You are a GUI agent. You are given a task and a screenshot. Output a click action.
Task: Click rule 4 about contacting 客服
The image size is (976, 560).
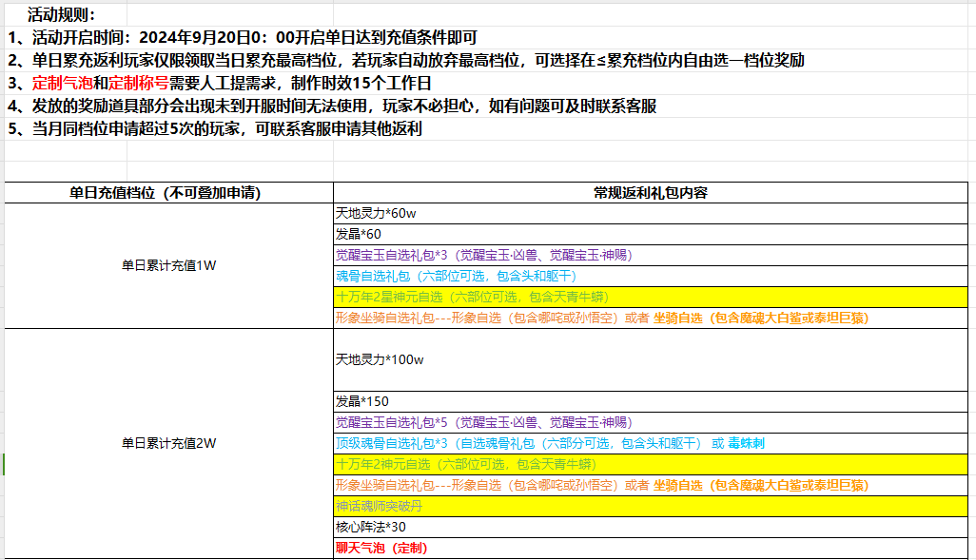[331, 106]
